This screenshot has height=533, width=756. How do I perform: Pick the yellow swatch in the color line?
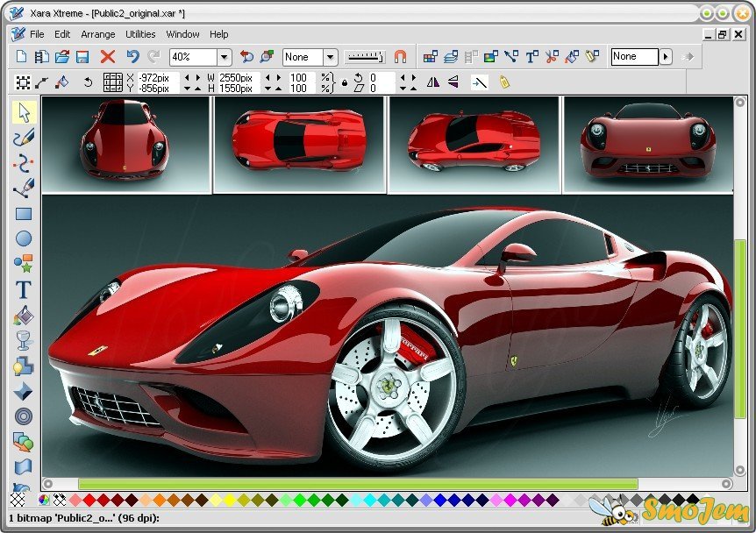(x=231, y=500)
